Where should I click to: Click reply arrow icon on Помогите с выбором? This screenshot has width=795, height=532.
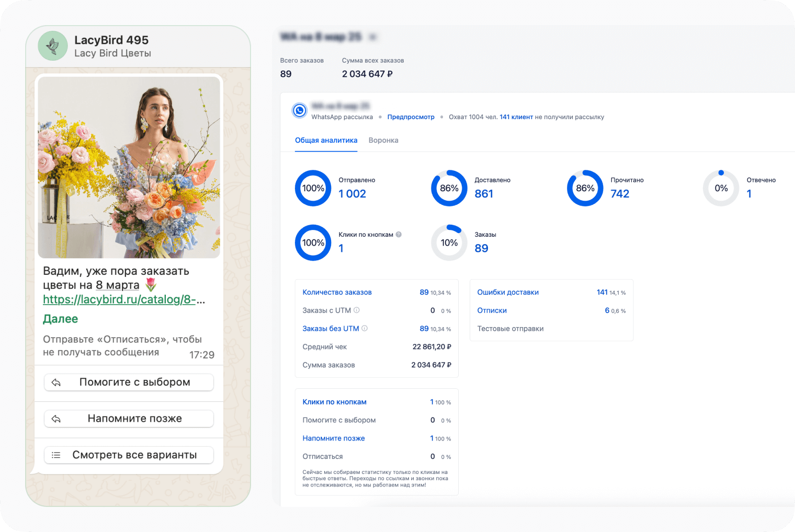[56, 383]
